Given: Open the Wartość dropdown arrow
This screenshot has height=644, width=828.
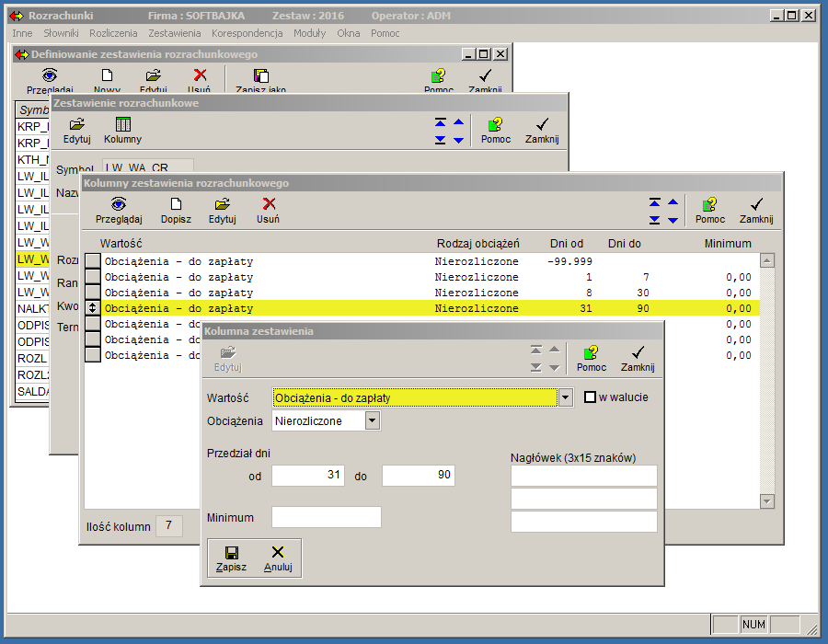Looking at the screenshot, I should 565,397.
